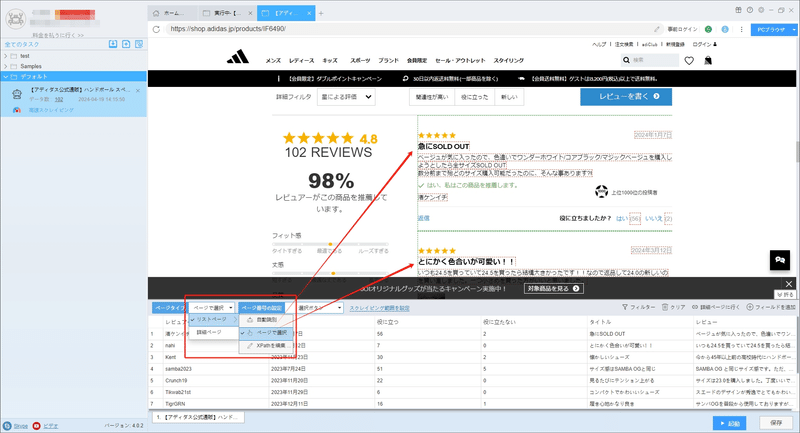Image resolution: width=800 pixels, height=433 pixels.
Task: Collapse the デフォルト folder
Action: tap(6, 77)
